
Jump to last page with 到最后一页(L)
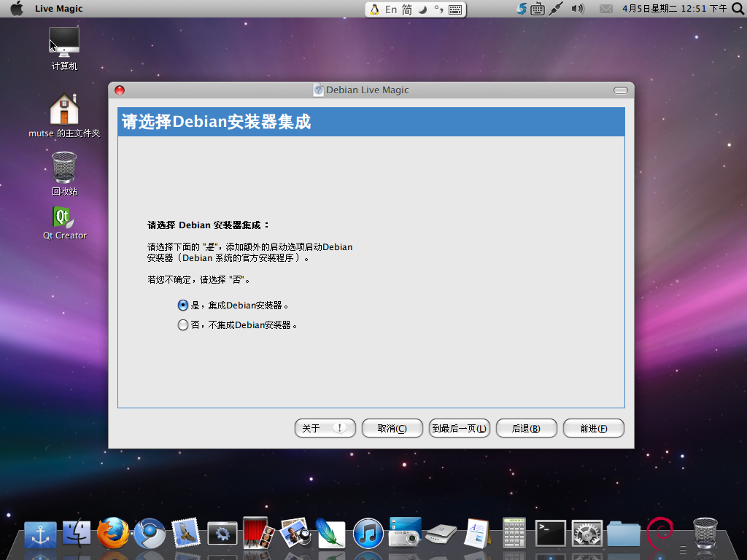(460, 428)
